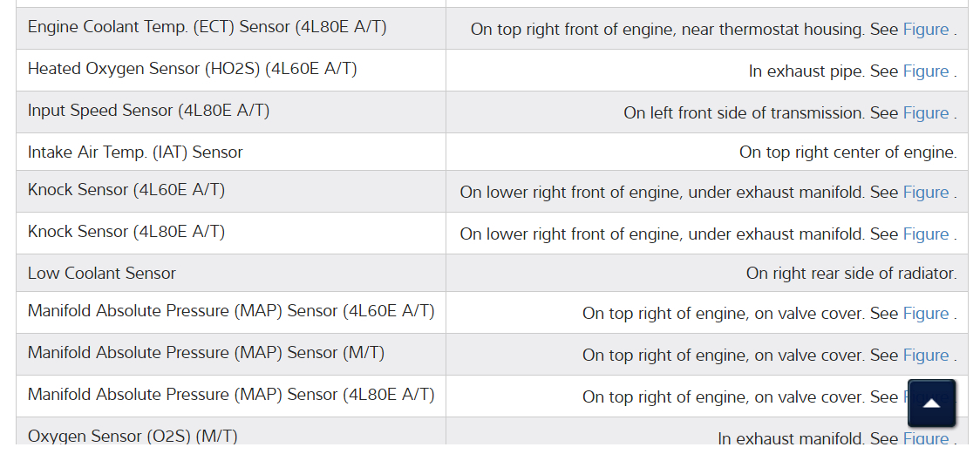Open Figure link for Knock Sensor (4L60E A/T)
The height and width of the screenshot is (454, 980).
925,193
